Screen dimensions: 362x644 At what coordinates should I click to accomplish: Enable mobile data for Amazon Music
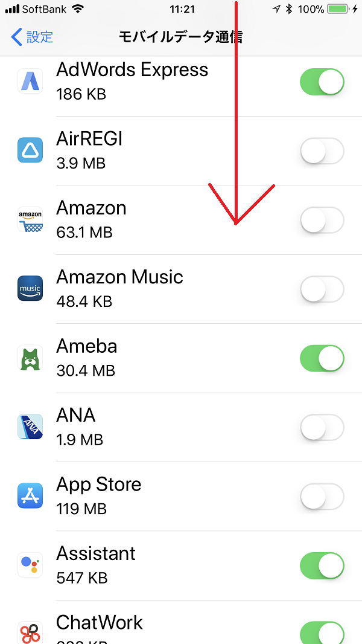click(322, 289)
